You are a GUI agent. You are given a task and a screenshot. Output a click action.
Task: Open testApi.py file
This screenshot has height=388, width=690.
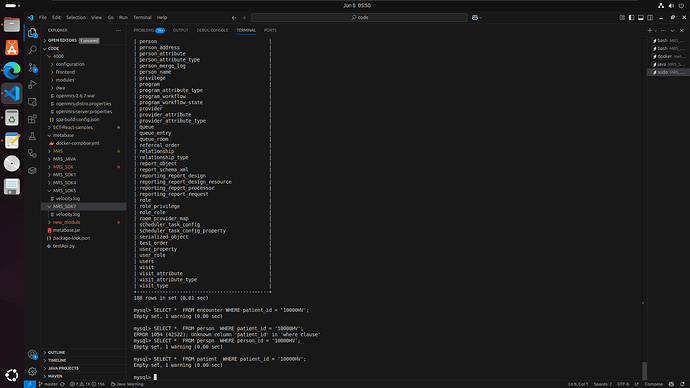coord(64,246)
